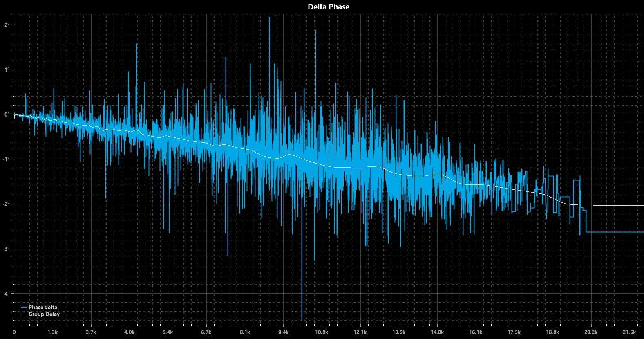
Task: Click the blue Phase delta legend line swatch
Action: click(24, 307)
